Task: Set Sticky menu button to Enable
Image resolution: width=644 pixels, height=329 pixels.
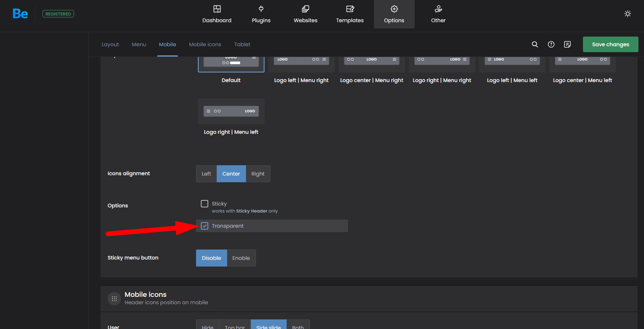Action: click(x=241, y=258)
